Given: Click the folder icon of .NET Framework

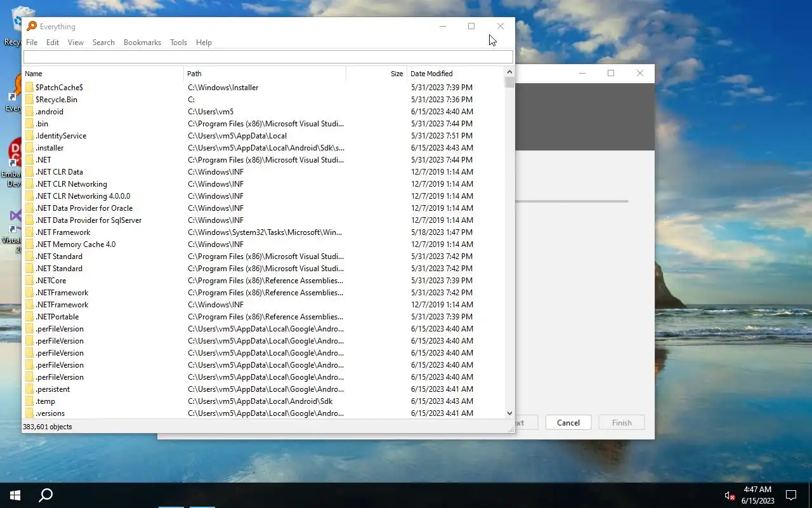Looking at the screenshot, I should (x=29, y=232).
